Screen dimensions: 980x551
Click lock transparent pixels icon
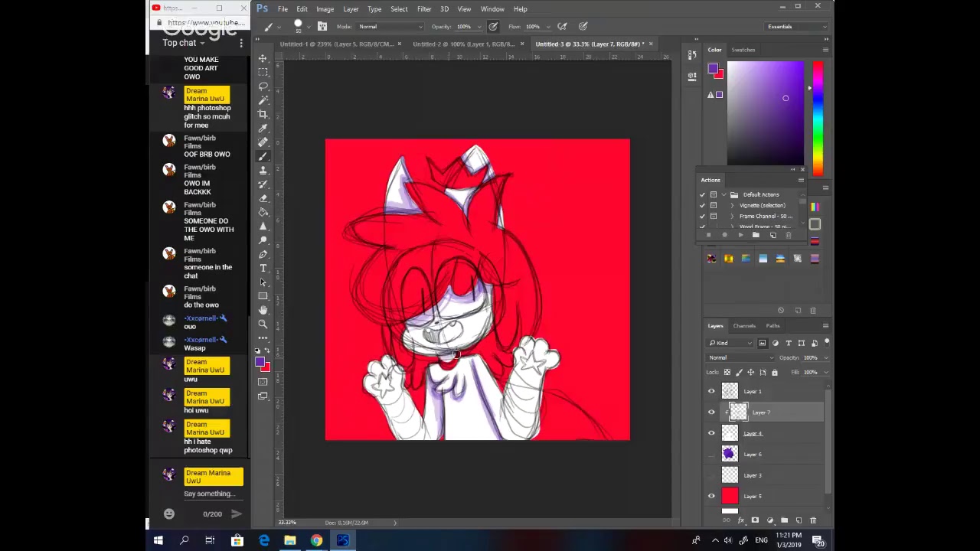727,373
